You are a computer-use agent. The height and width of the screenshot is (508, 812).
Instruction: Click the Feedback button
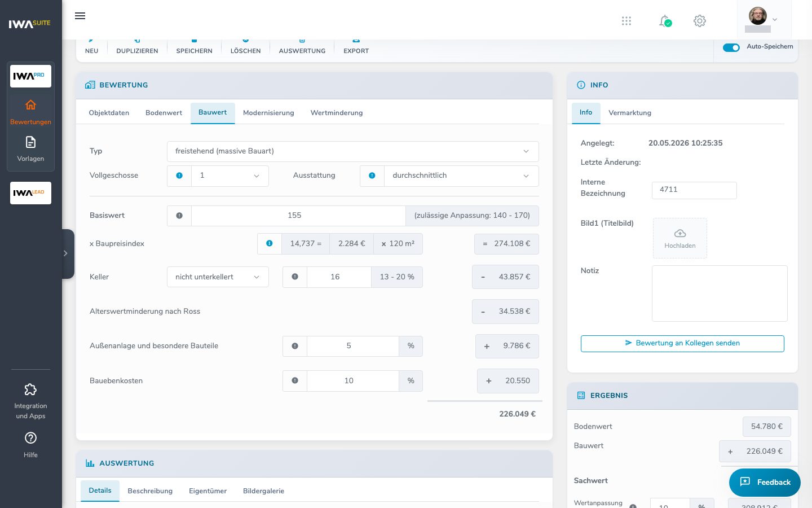pos(765,482)
